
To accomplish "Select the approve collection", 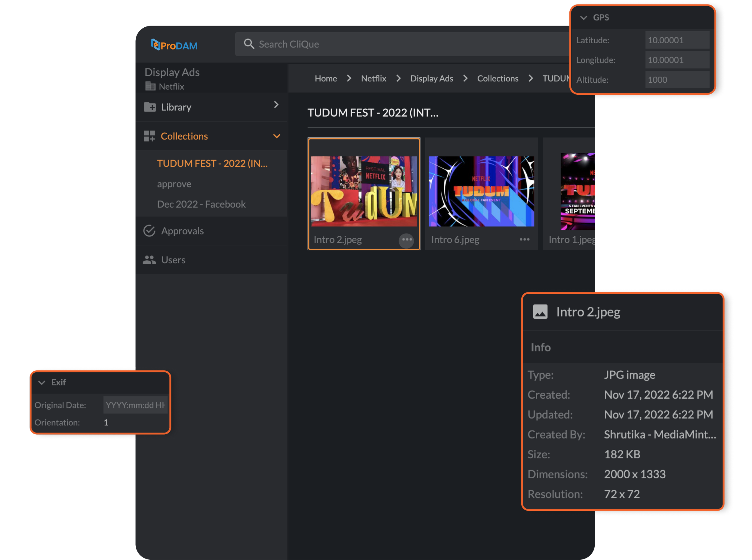I will point(174,184).
